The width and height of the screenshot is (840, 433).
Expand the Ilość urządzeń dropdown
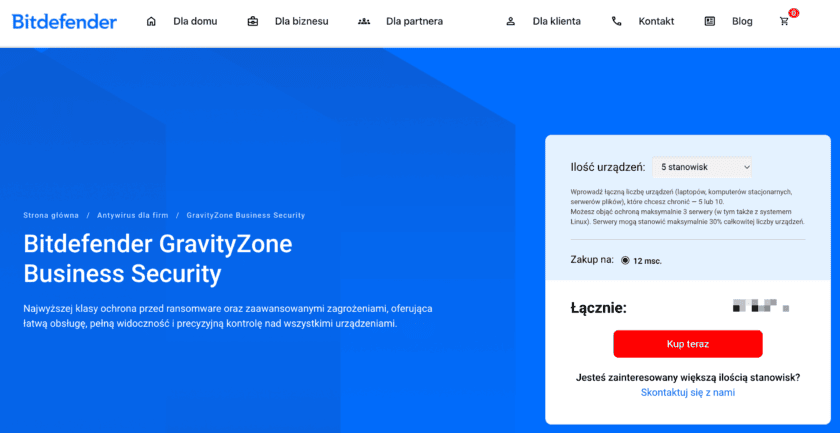click(x=702, y=167)
